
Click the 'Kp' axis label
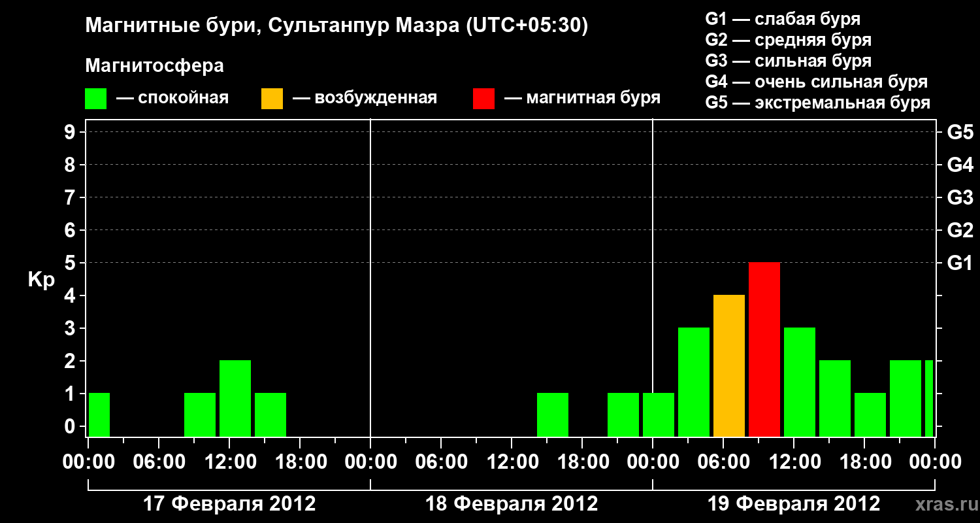coord(42,280)
